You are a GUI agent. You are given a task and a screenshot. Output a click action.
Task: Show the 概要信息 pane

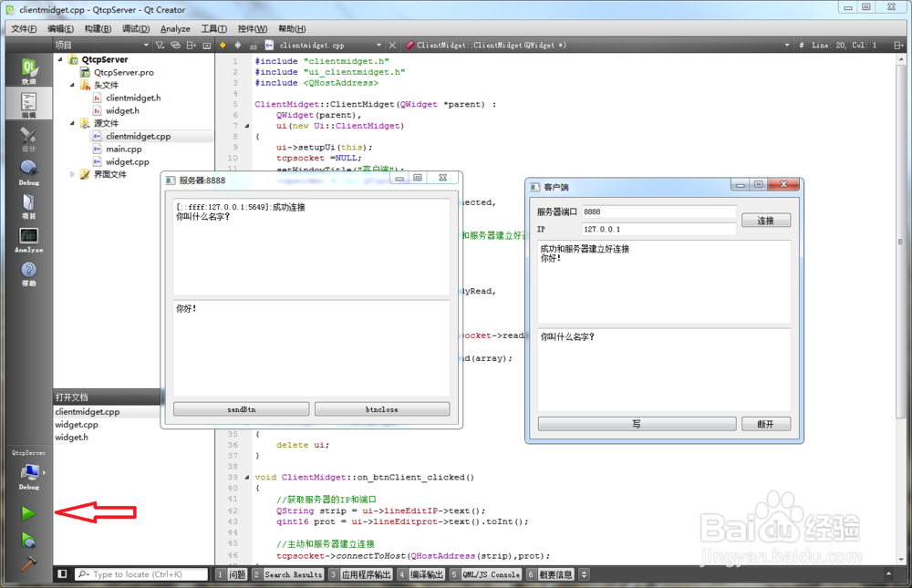[x=550, y=574]
